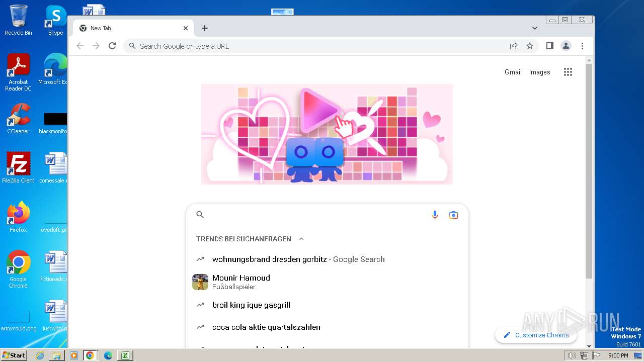Viewport: 644px width, 362px height.
Task: Open the Chrome three-dot menu
Action: pos(582,46)
